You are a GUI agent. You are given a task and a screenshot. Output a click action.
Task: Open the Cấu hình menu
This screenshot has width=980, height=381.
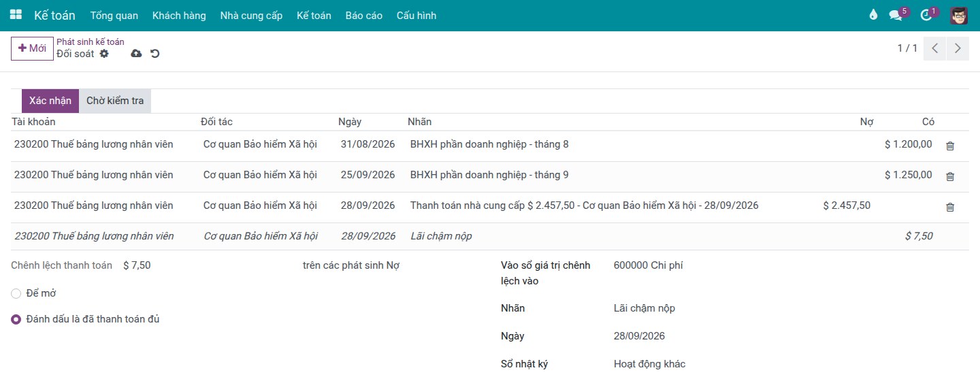pos(416,15)
